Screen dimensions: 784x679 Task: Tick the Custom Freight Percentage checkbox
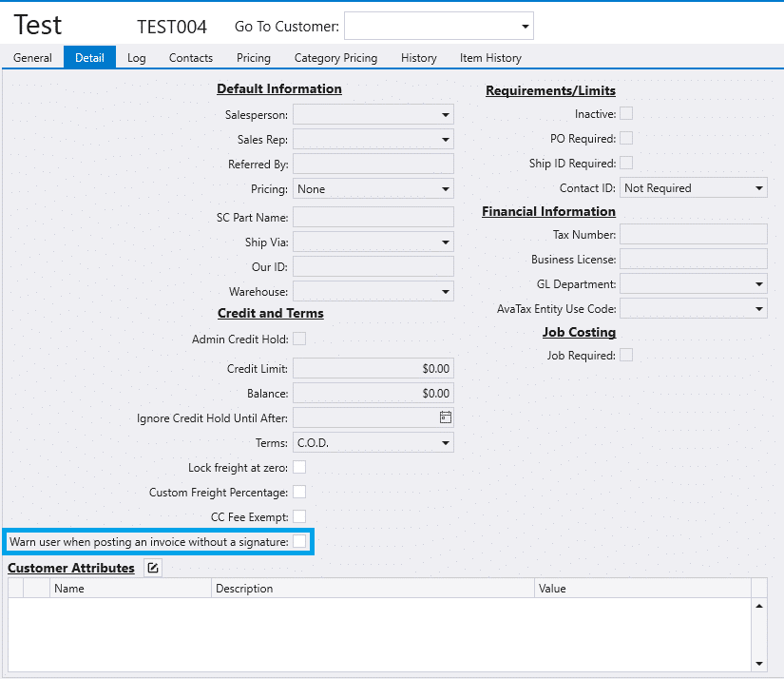click(x=299, y=492)
